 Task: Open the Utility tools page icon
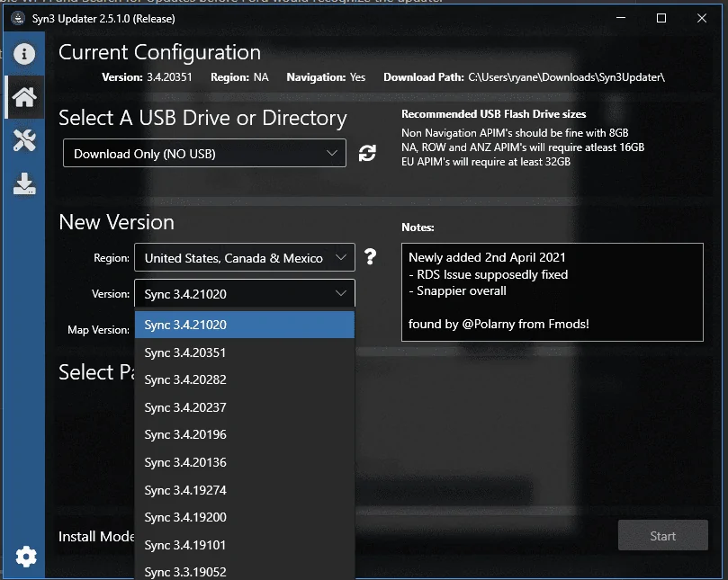pyautogui.click(x=24, y=140)
